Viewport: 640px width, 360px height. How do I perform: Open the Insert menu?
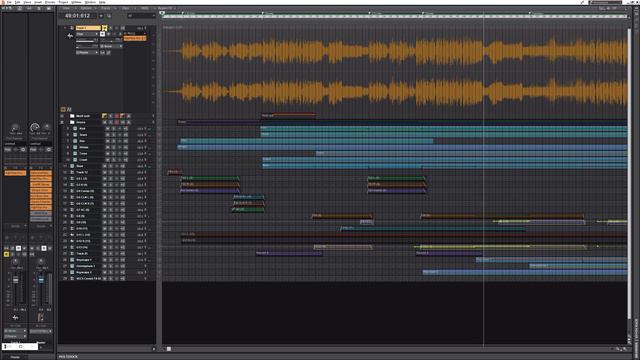pyautogui.click(x=38, y=2)
